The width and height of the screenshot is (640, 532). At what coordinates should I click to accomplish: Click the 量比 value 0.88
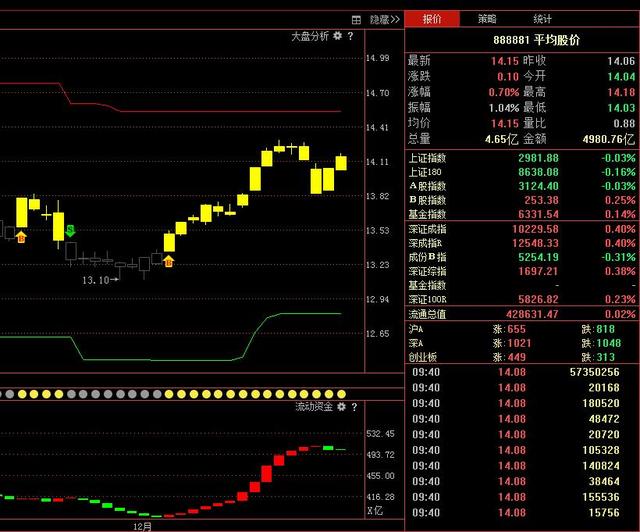pos(624,123)
